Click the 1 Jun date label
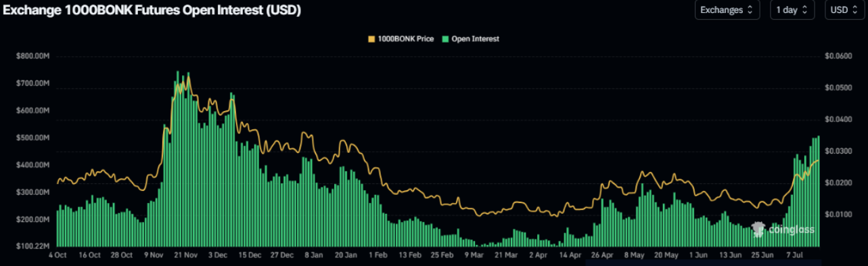The width and height of the screenshot is (868, 266). coord(699,256)
